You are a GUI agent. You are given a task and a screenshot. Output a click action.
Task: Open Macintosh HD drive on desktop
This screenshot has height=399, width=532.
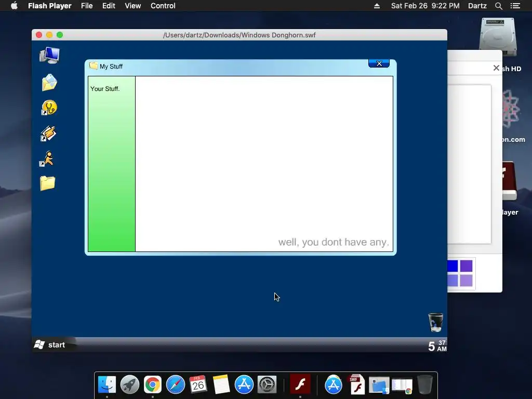498,37
